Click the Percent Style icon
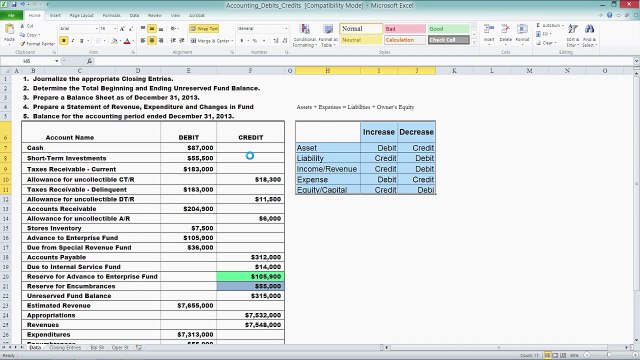This screenshot has height=360, width=640. 255,41
